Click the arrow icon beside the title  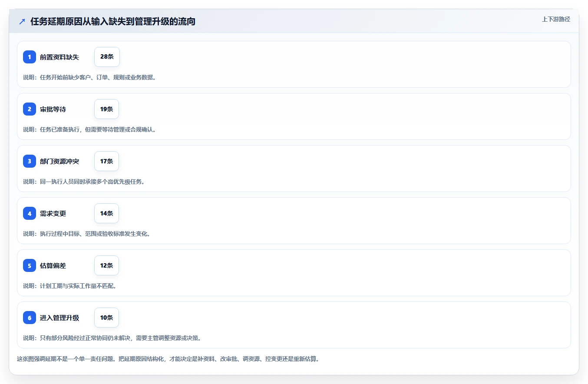click(22, 21)
